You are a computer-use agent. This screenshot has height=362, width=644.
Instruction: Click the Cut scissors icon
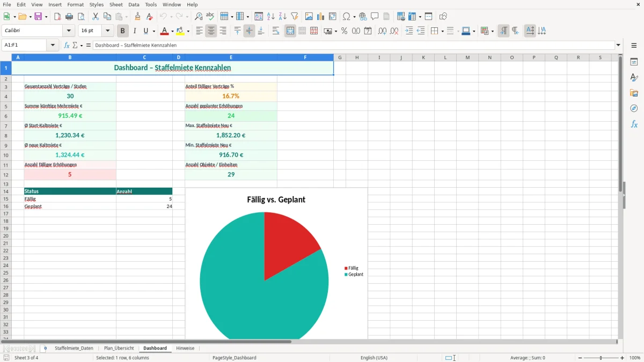(96, 17)
